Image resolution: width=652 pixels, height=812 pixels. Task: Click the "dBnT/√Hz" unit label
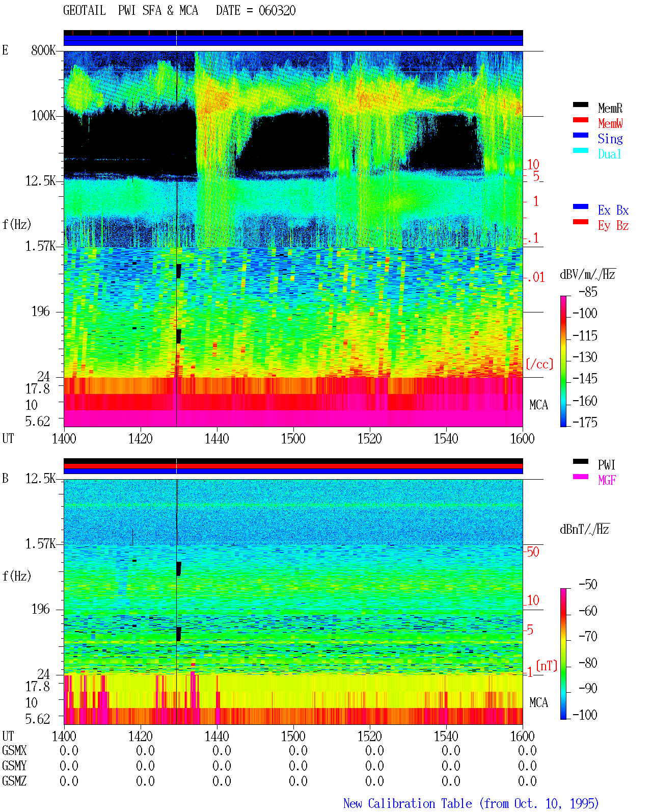click(585, 529)
